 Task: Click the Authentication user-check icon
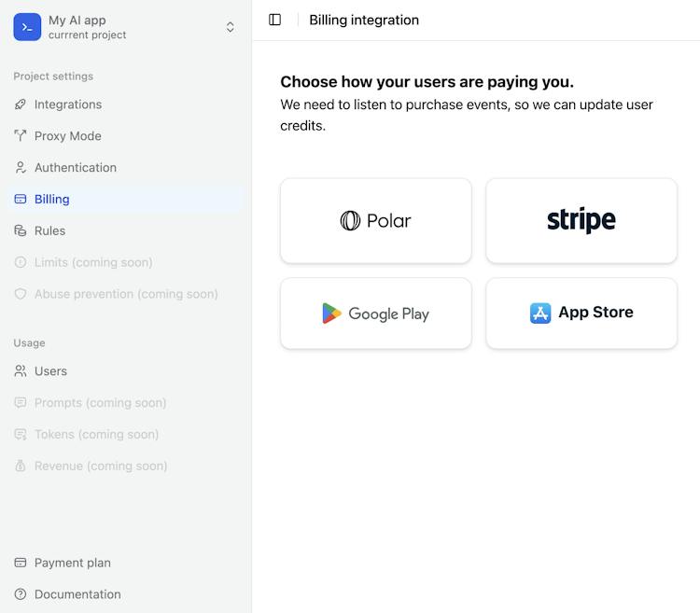click(21, 167)
